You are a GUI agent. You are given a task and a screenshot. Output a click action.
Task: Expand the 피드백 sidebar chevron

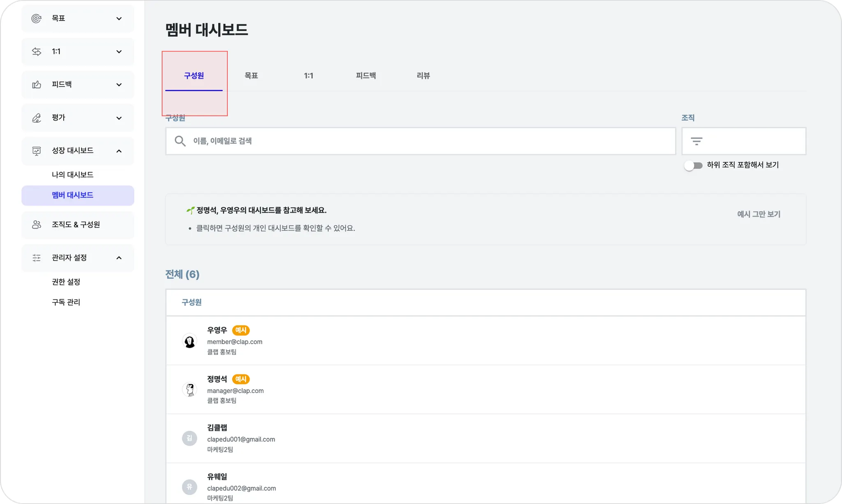click(x=119, y=85)
